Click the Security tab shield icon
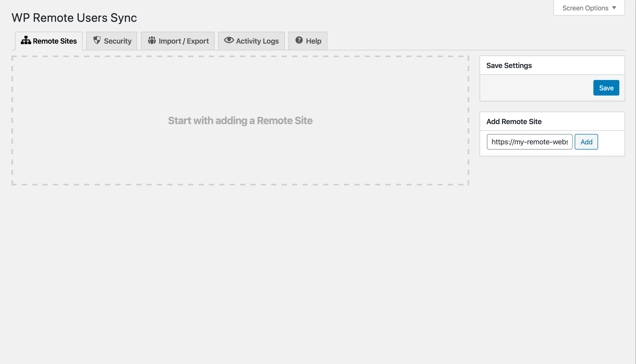This screenshot has height=364, width=636. (97, 41)
